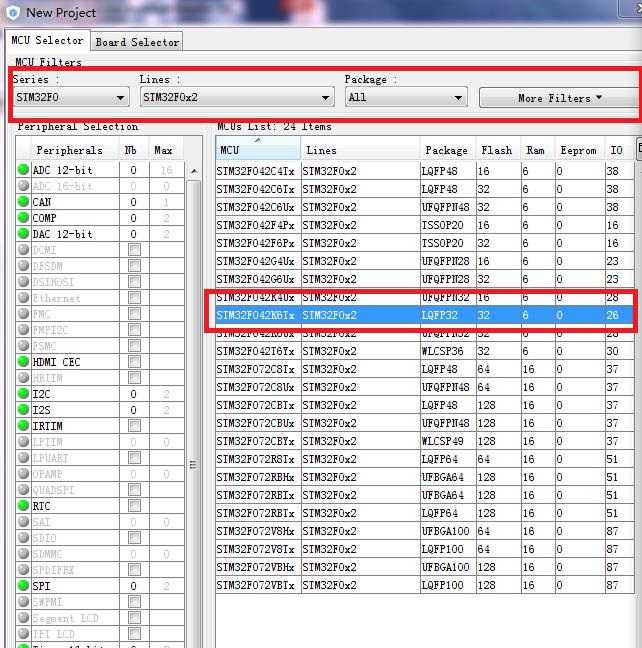The image size is (642, 648).
Task: Check the RTC peripheral checkbox
Action: (x=134, y=505)
